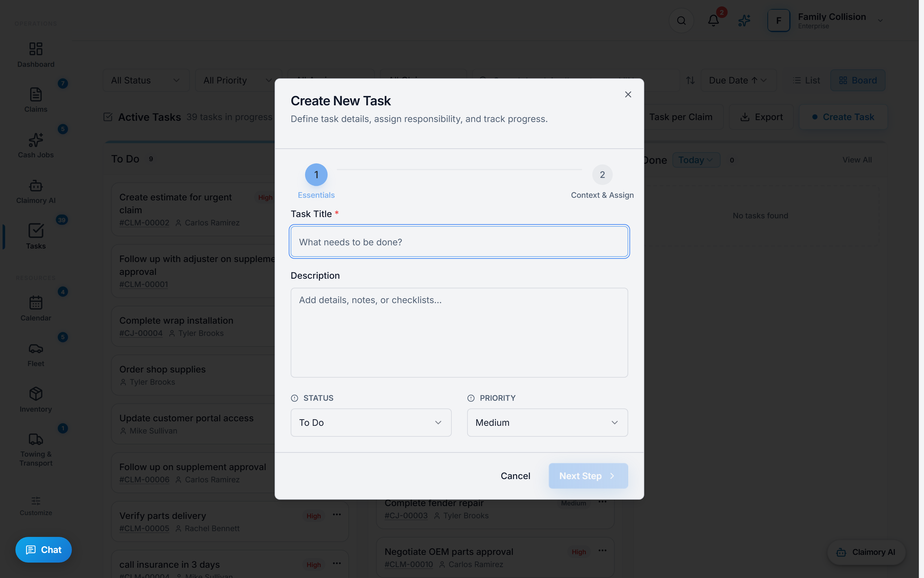This screenshot has width=924, height=578.
Task: Go to Cash Jobs in sidebar
Action: (x=36, y=146)
